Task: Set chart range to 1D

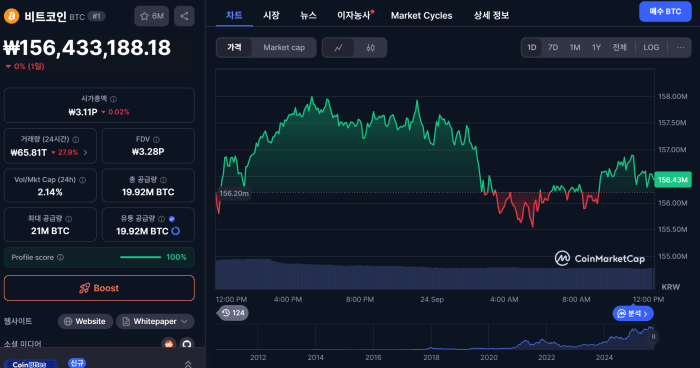Action: coord(532,47)
